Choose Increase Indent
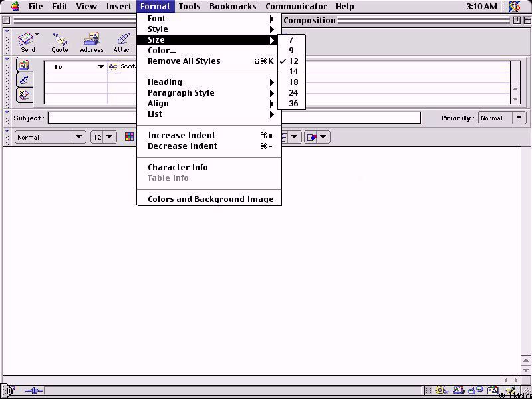Screen dimensions: 532x399 point(209,136)
